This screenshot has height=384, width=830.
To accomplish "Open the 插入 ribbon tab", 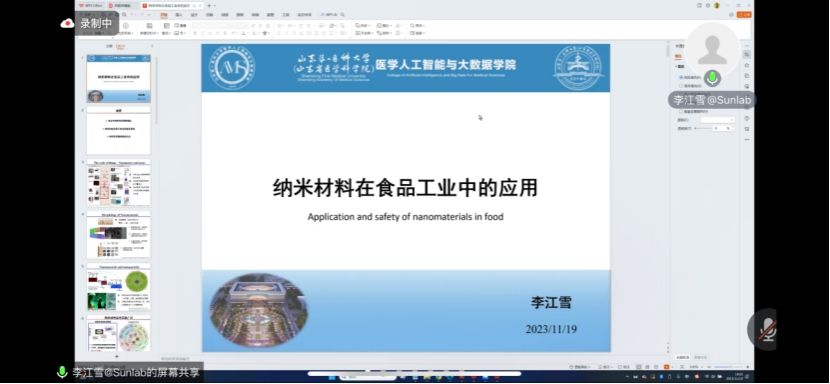I will tap(178, 15).
